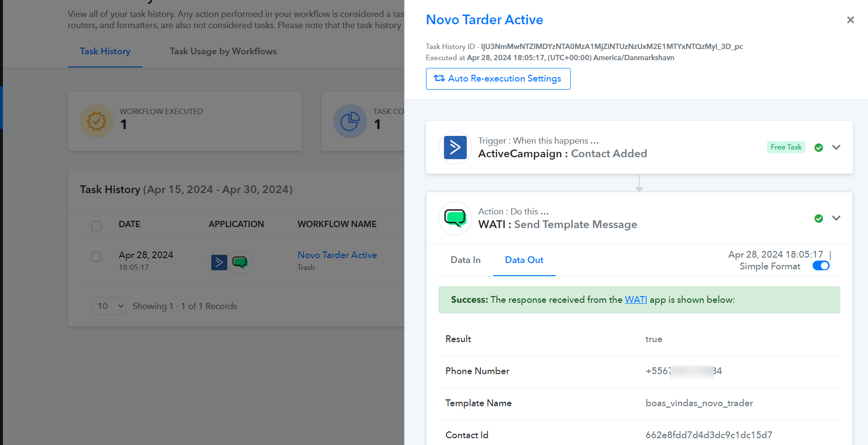Click the Phone Number field label

[x=477, y=371]
